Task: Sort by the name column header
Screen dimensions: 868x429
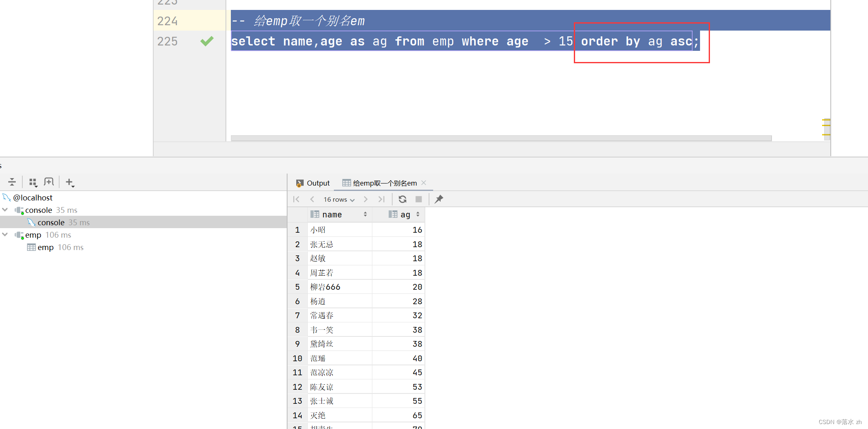Action: pos(339,214)
